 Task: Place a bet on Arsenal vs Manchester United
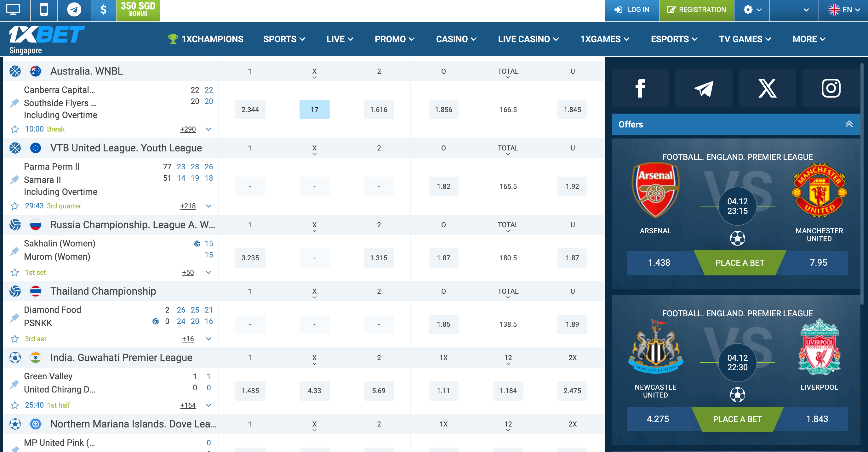point(740,263)
